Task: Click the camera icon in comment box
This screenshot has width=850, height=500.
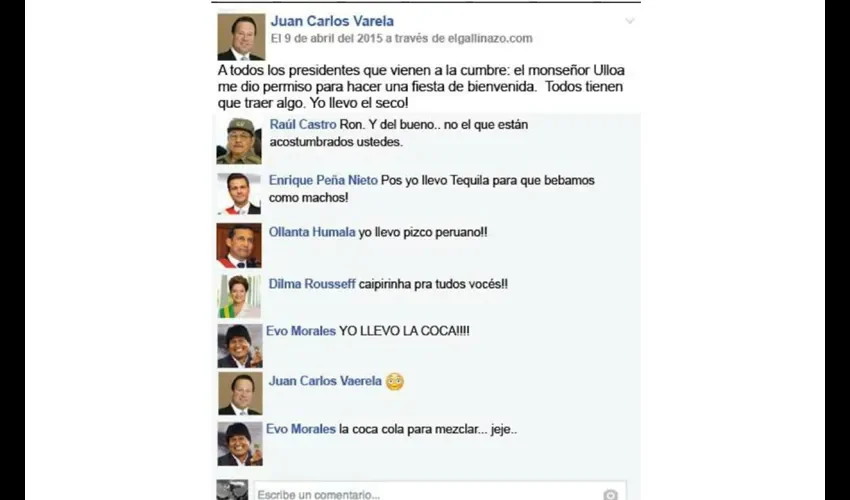Action: coord(610,494)
